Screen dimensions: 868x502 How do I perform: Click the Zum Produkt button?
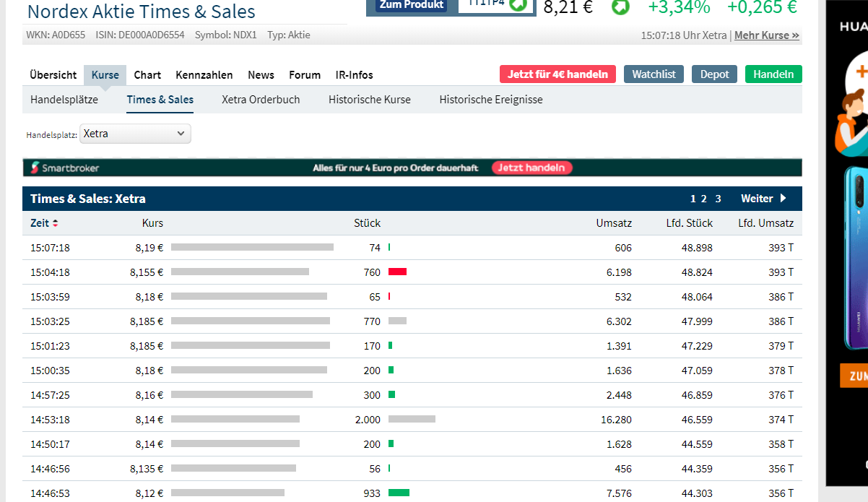click(411, 5)
